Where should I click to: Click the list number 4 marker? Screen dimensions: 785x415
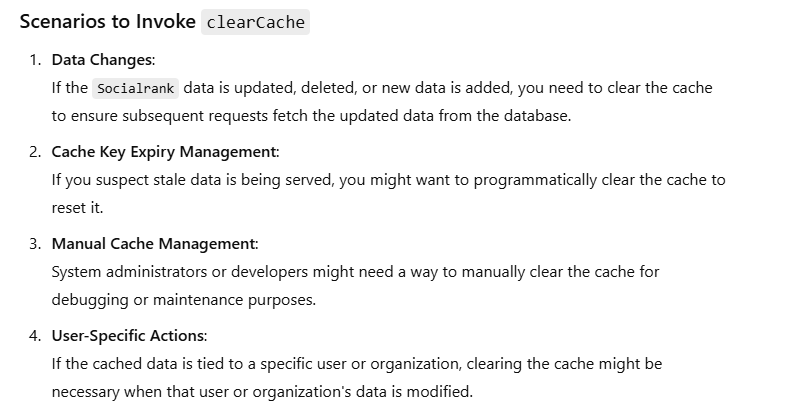point(34,336)
